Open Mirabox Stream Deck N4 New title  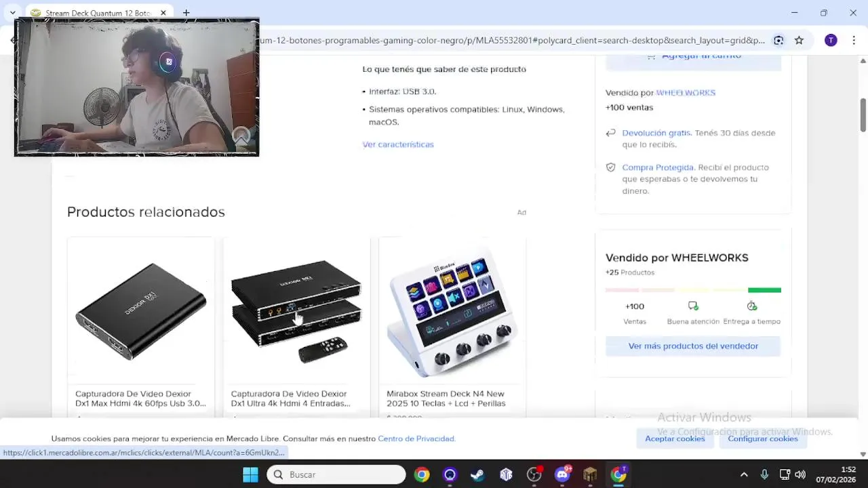(x=446, y=399)
